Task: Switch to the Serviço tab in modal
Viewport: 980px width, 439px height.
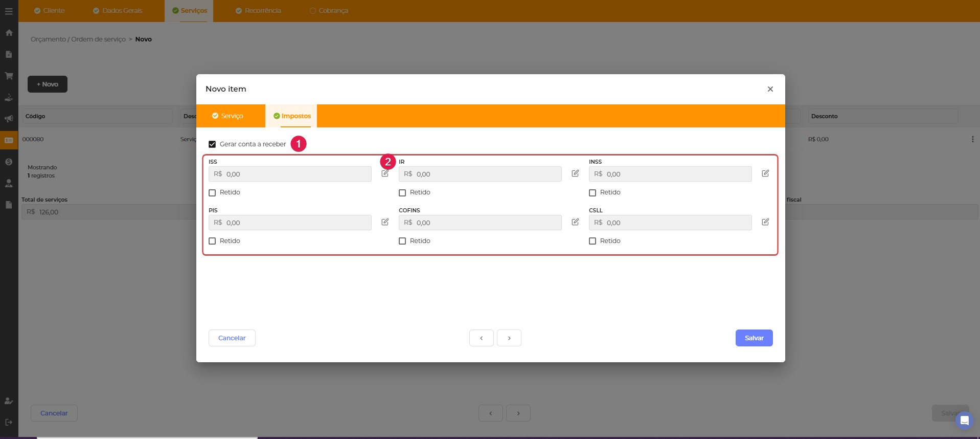Action: pos(228,116)
